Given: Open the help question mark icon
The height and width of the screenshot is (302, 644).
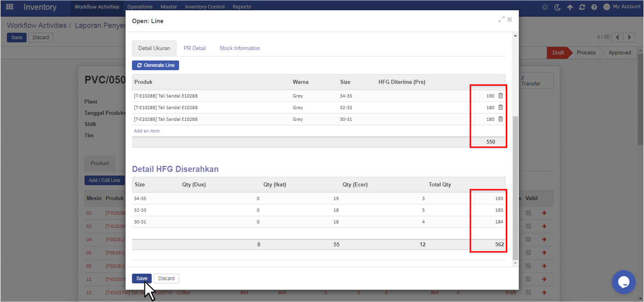Looking at the screenshot, I should pos(594,7).
